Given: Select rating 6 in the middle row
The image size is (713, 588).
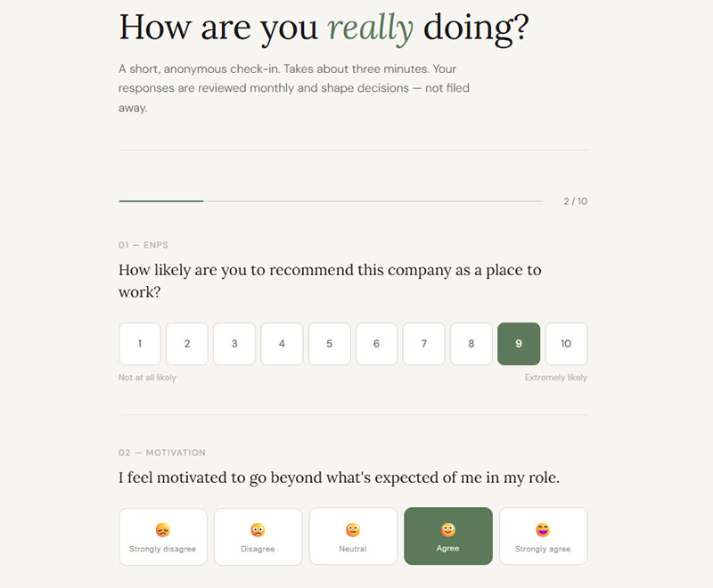Looking at the screenshot, I should (376, 344).
